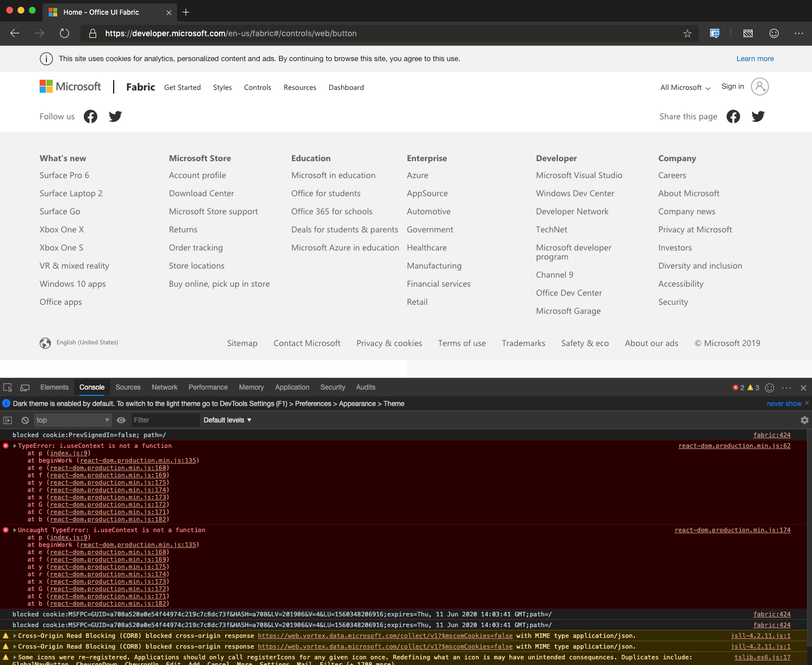Switch to the Network tab
Image resolution: width=812 pixels, height=665 pixels.
point(165,387)
